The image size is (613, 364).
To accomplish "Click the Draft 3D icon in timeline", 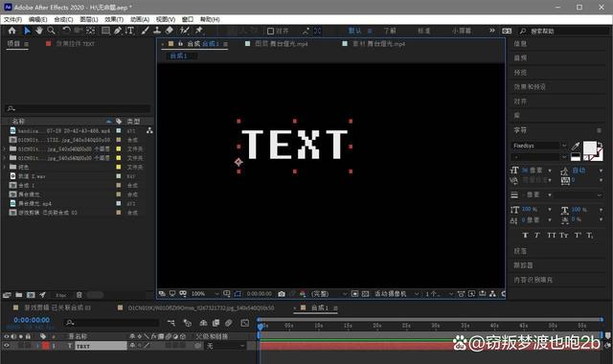I will [x=188, y=323].
